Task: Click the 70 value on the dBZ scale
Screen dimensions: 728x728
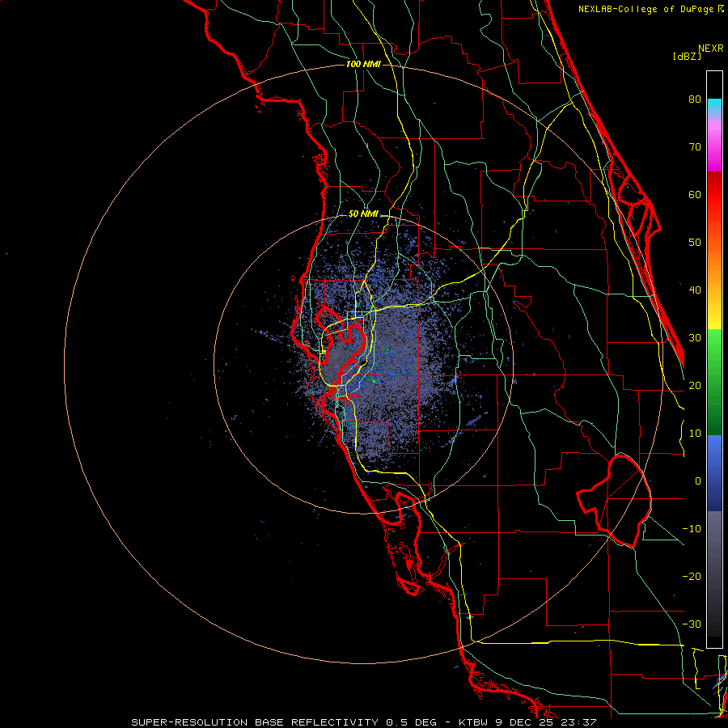Action: click(695, 147)
